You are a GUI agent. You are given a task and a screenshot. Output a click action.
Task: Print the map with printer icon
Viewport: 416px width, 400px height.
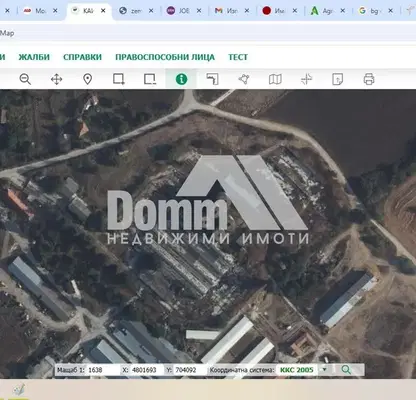pyautogui.click(x=369, y=79)
